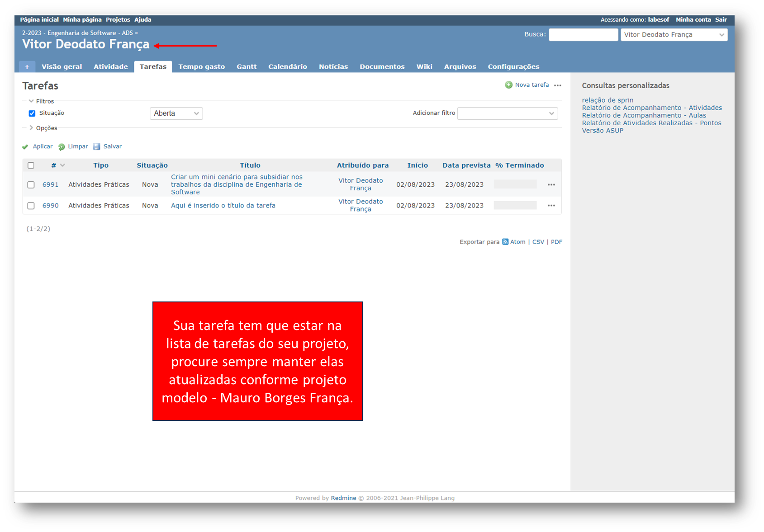The height and width of the screenshot is (532, 764).
Task: Open the ellipsis menu for task 6991
Action: coord(551,184)
